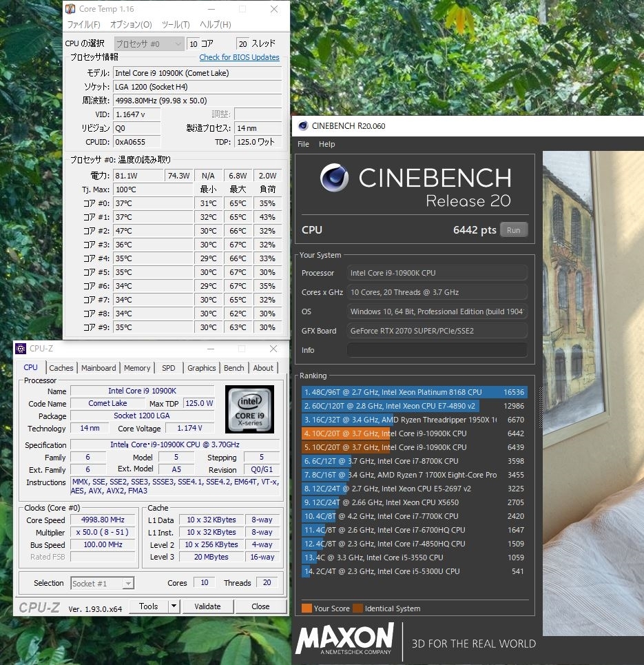
Task: Select the CPU tab in CPU-Z
Action: 30,367
